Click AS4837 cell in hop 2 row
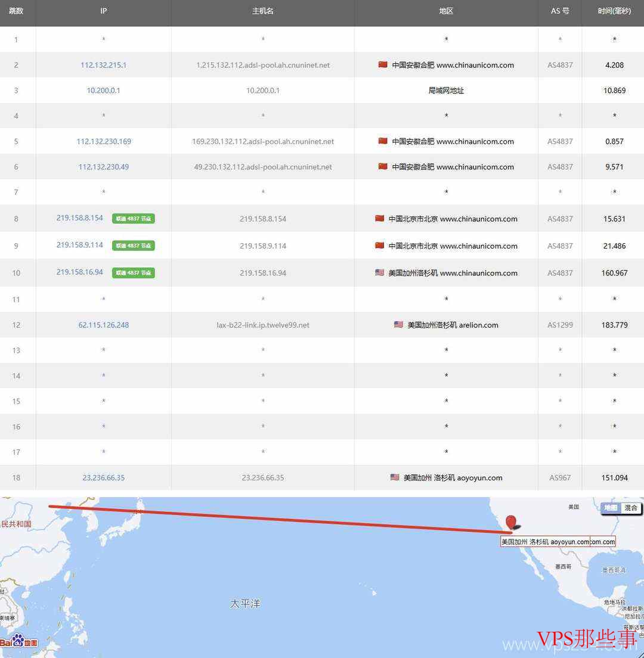 (x=560, y=65)
